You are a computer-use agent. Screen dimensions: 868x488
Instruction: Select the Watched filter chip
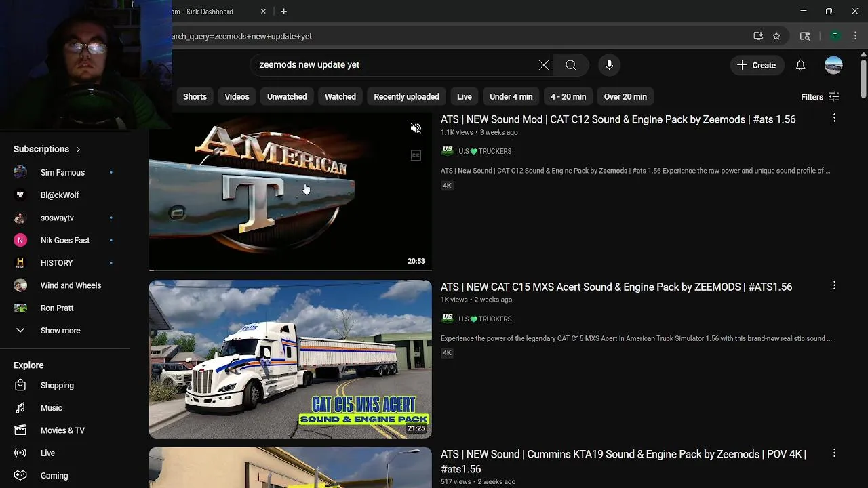click(x=340, y=96)
